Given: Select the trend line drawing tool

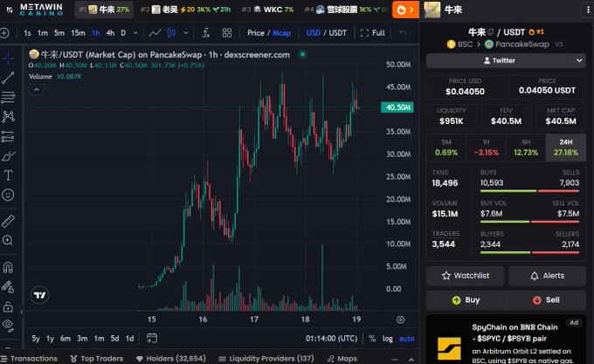Looking at the screenshot, I should coord(8,78).
